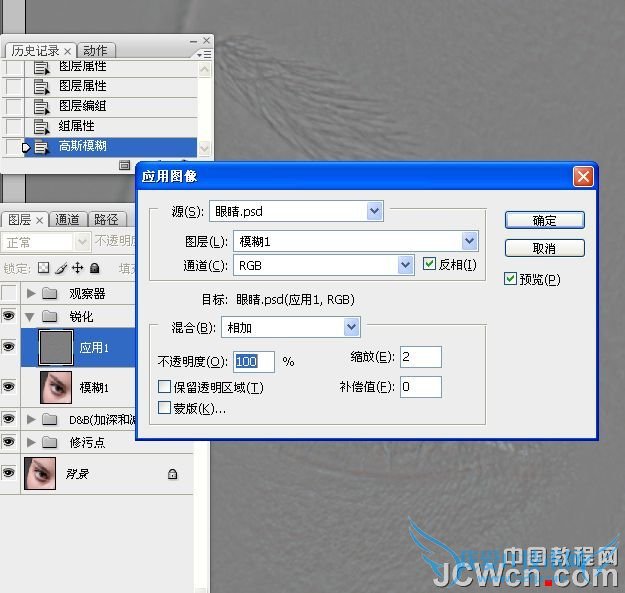Click the 观察器 folder icon
This screenshot has width=625, height=593.
coord(50,293)
